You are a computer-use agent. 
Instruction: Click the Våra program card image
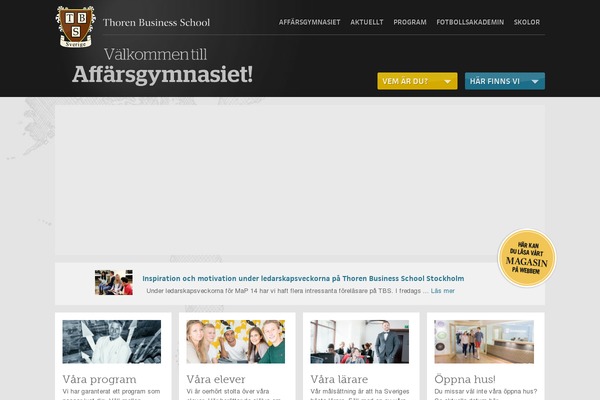pyautogui.click(x=112, y=342)
